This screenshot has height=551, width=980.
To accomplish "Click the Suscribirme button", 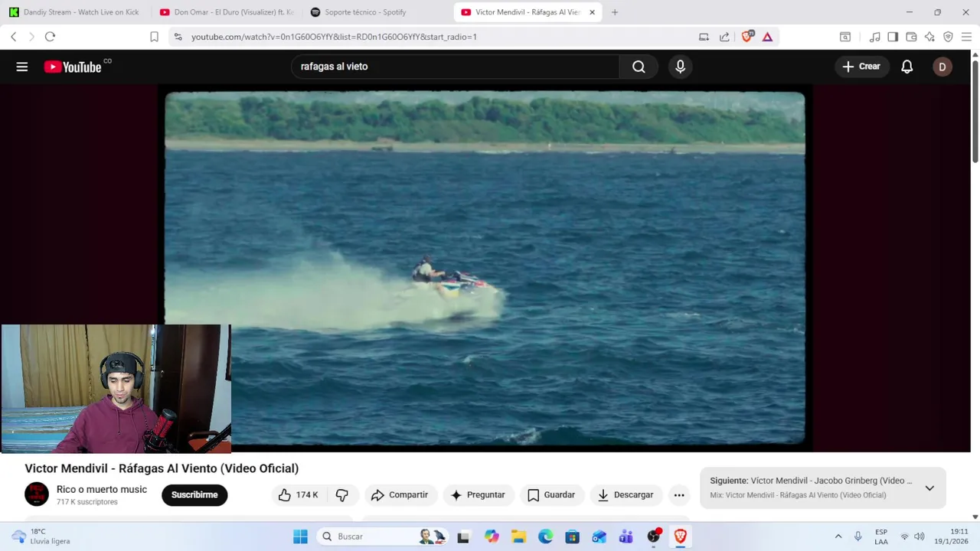I will pyautogui.click(x=194, y=495).
